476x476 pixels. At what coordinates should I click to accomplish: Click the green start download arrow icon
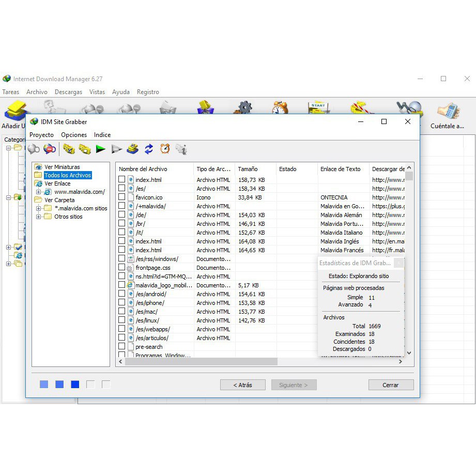click(101, 149)
